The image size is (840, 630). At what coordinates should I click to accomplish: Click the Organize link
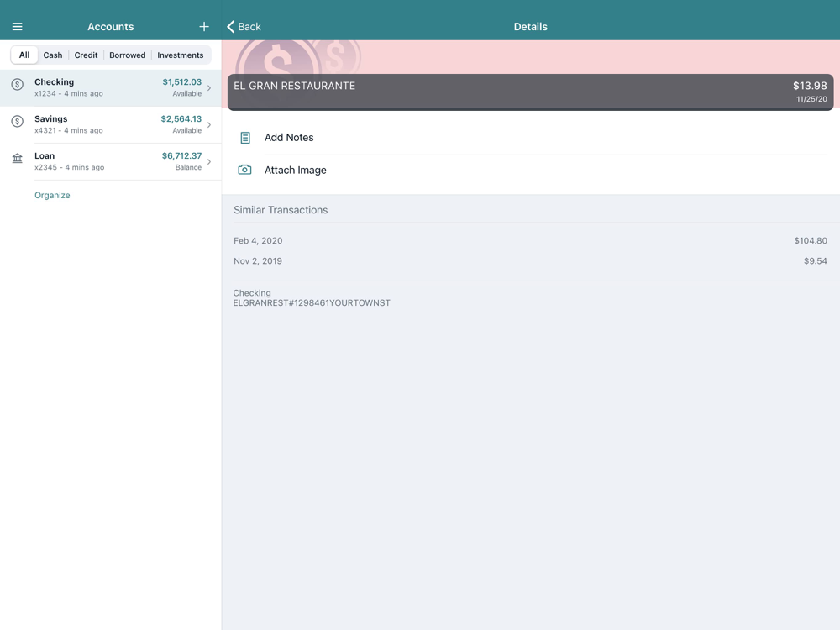52,195
